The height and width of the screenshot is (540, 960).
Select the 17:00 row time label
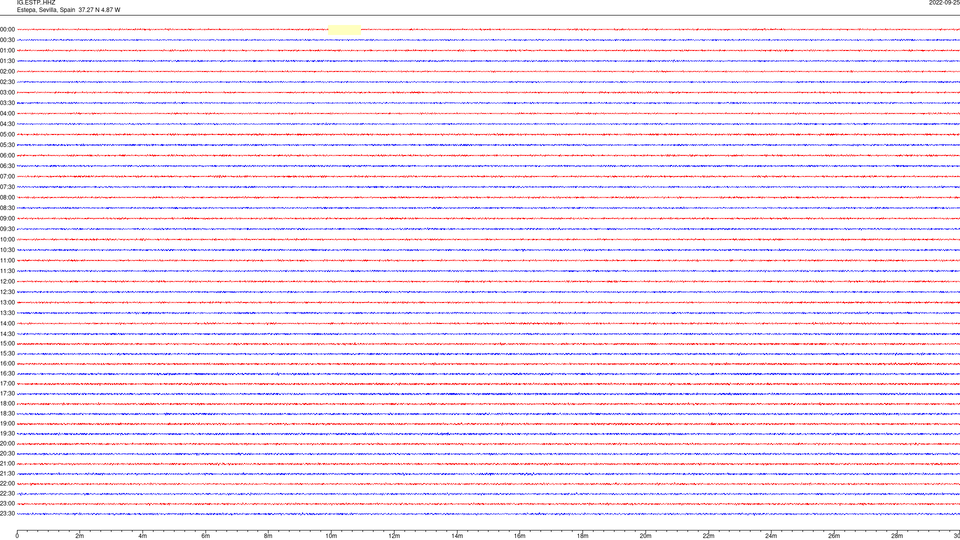click(x=7, y=384)
